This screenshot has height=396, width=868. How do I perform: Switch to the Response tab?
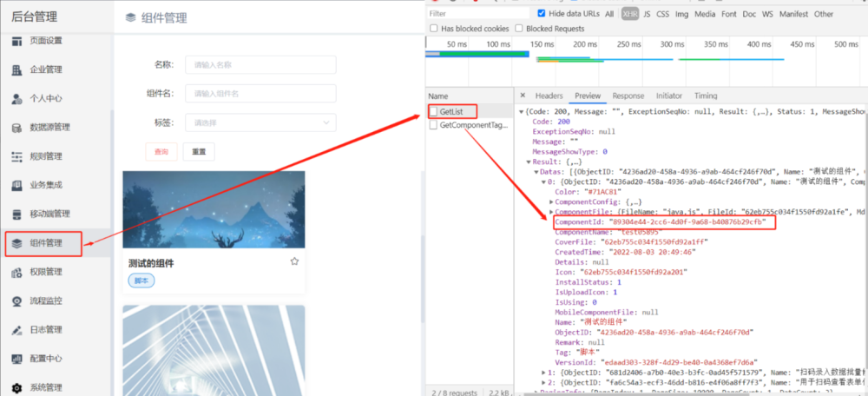628,96
